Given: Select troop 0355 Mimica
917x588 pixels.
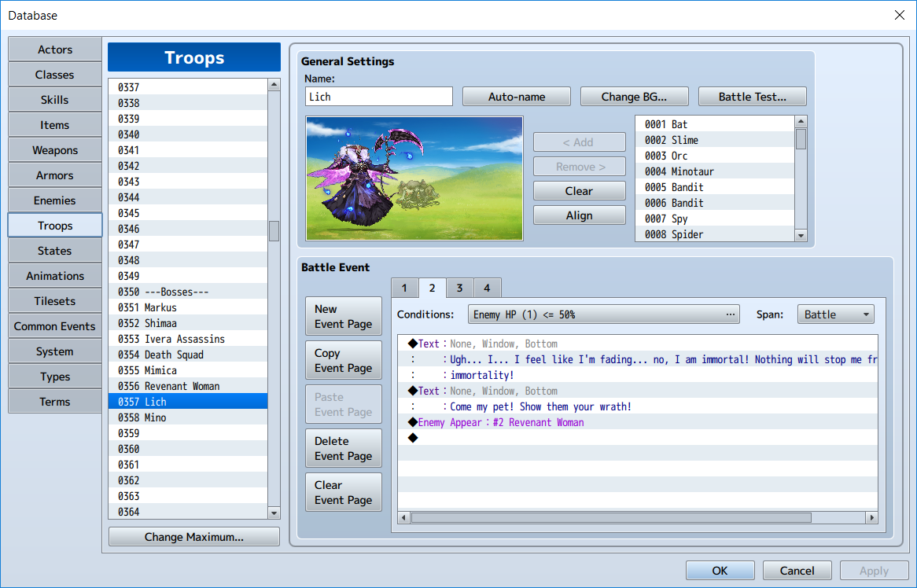Looking at the screenshot, I should [x=188, y=370].
